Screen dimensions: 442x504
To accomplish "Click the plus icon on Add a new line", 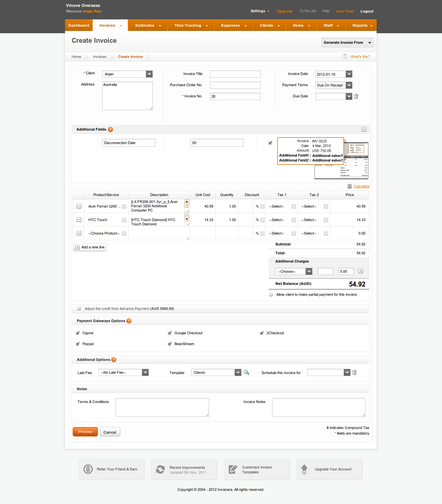I will [77, 247].
